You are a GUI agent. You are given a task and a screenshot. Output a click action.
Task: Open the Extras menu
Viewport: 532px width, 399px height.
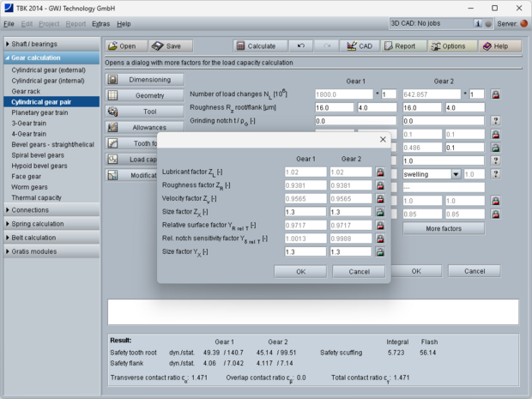point(101,24)
